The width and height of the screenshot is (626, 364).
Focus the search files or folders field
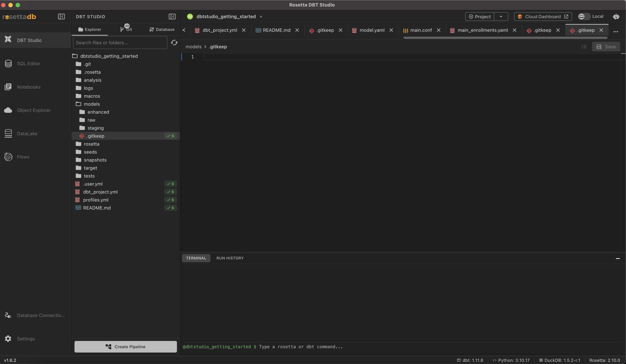[120, 43]
